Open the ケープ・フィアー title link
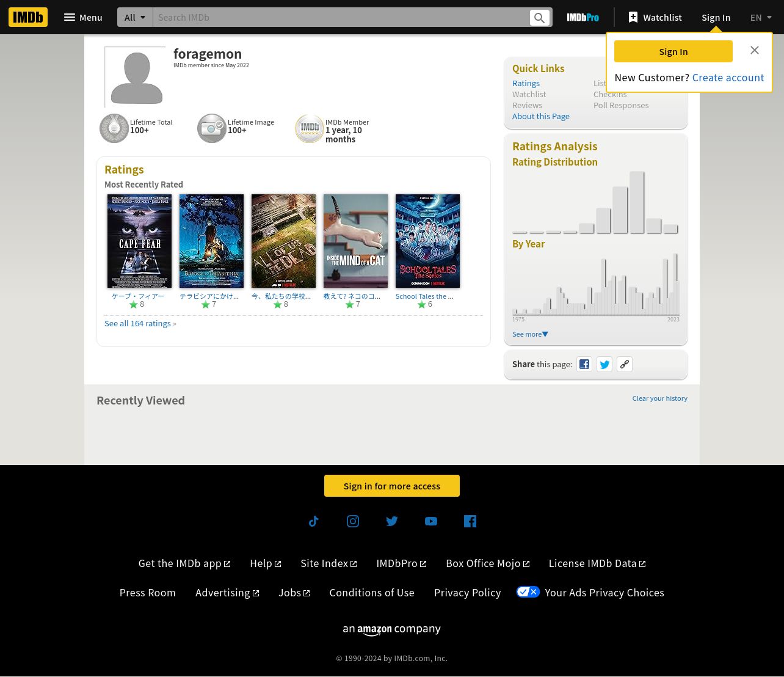This screenshot has height=677, width=784. coord(138,296)
